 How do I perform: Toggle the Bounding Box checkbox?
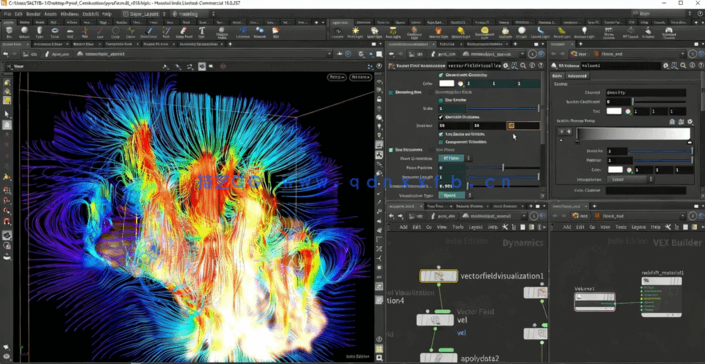(391, 92)
